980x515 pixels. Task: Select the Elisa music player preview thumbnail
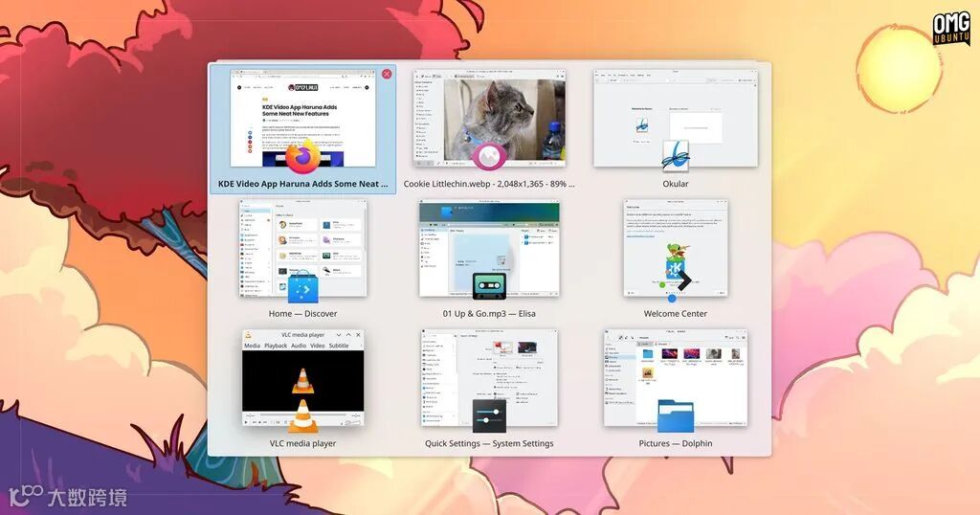(x=489, y=248)
